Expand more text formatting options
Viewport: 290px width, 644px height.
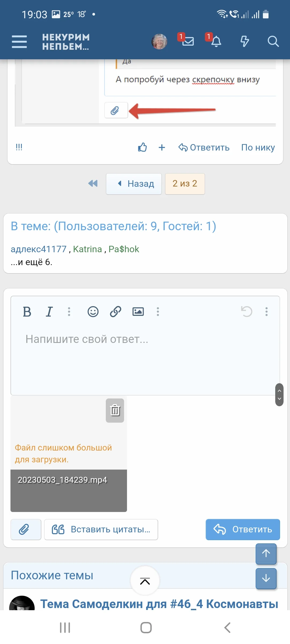coord(69,312)
